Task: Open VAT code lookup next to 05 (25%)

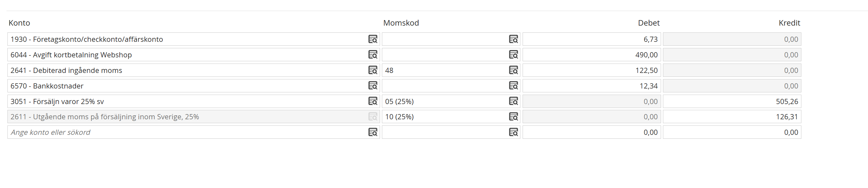Action: (513, 101)
